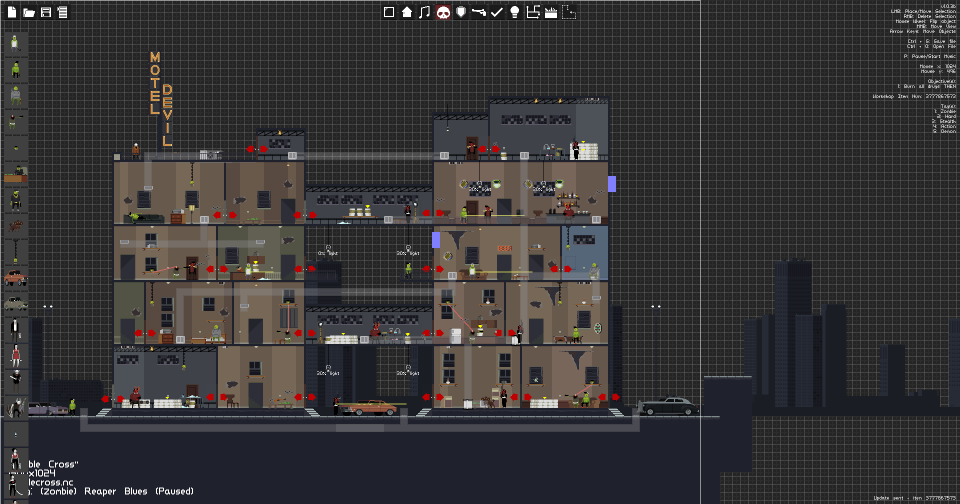
Task: Open an existing level with folder icon
Action: [29, 12]
